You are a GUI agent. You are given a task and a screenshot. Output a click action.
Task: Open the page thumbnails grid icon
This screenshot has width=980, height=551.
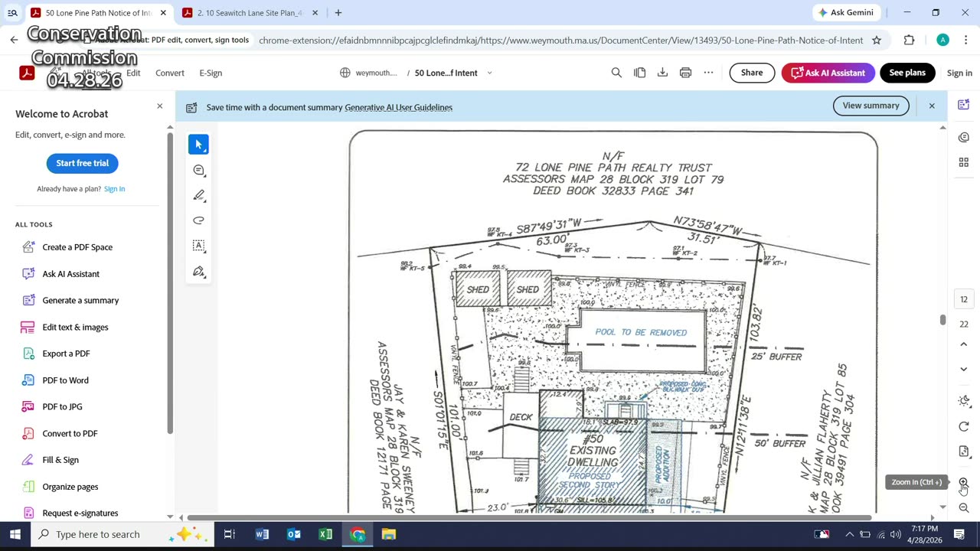(964, 162)
